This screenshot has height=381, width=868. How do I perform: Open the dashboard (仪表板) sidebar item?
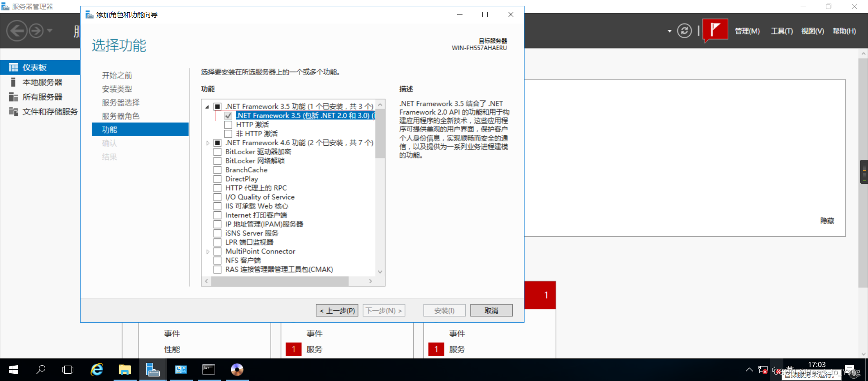pyautogui.click(x=40, y=67)
